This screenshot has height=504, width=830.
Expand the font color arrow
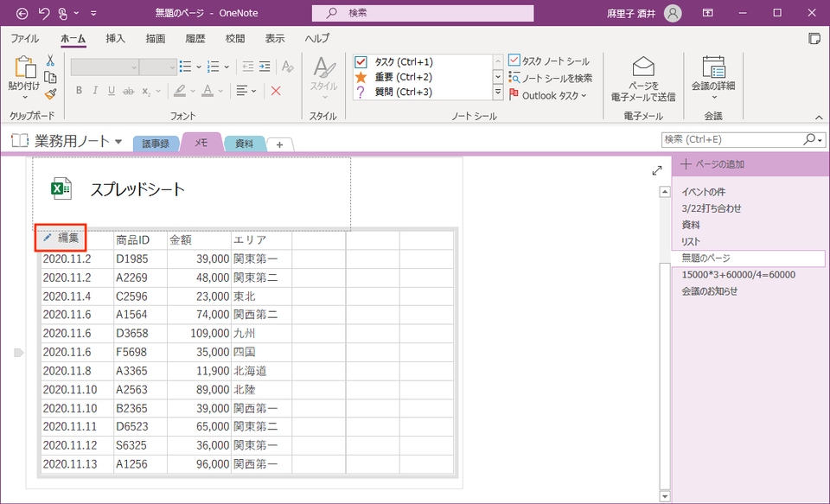[220, 91]
